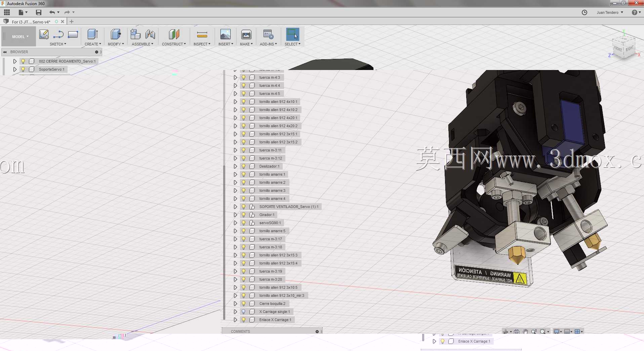644x351 pixels.
Task: Toggle the Deslizador:1 visibility bulb
Action: tap(244, 166)
